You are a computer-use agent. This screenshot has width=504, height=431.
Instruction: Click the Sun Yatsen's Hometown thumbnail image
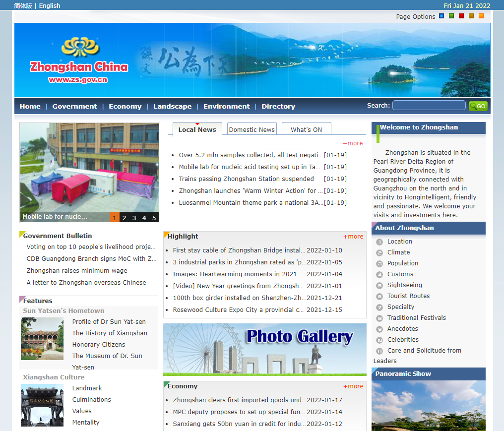click(x=42, y=339)
